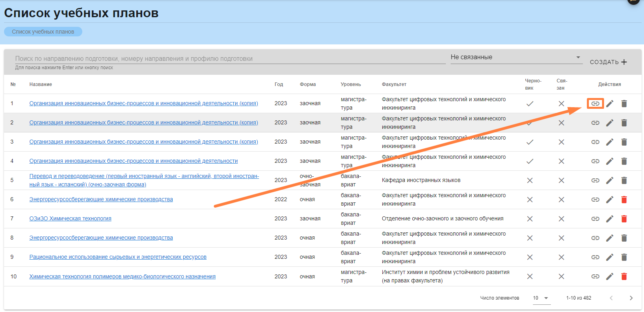Delete ОЗиЗО Химическая технология plan
This screenshot has height=312, width=644.
coord(624,219)
